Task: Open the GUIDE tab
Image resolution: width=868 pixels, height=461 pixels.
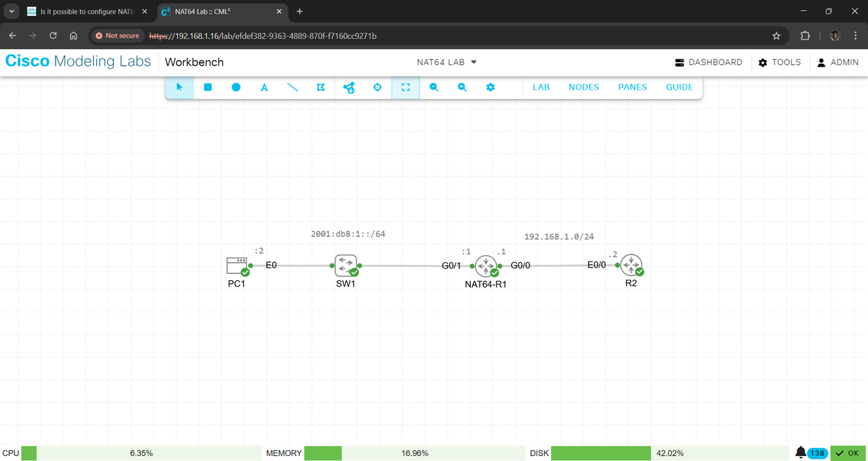Action: click(679, 87)
